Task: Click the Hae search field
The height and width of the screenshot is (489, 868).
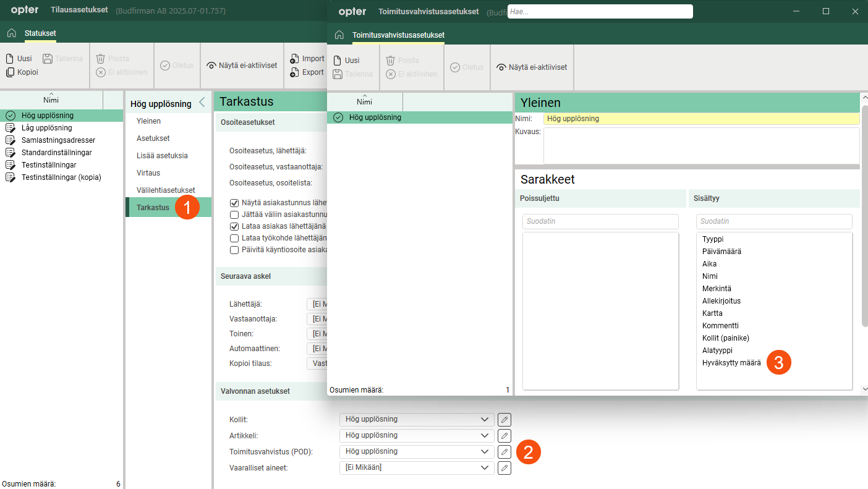Action: (x=600, y=12)
